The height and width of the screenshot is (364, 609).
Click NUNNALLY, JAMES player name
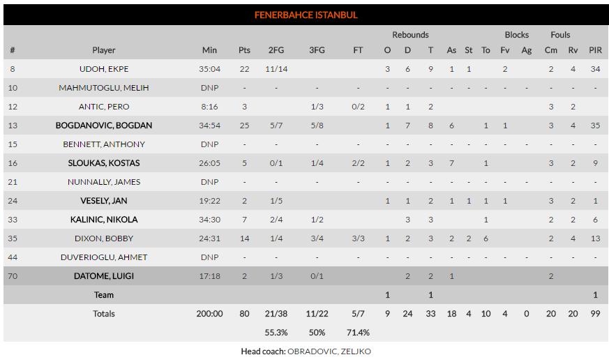(x=104, y=182)
